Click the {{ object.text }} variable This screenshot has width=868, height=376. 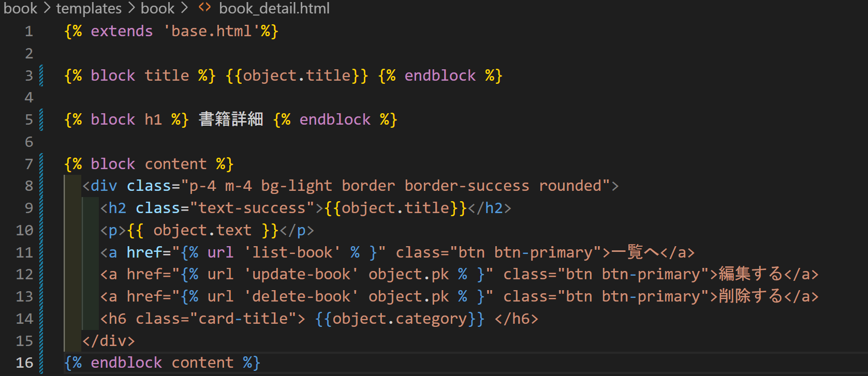(202, 231)
